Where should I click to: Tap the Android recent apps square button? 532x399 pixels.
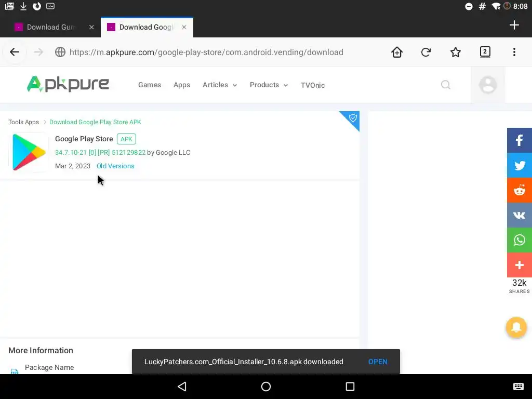350,387
